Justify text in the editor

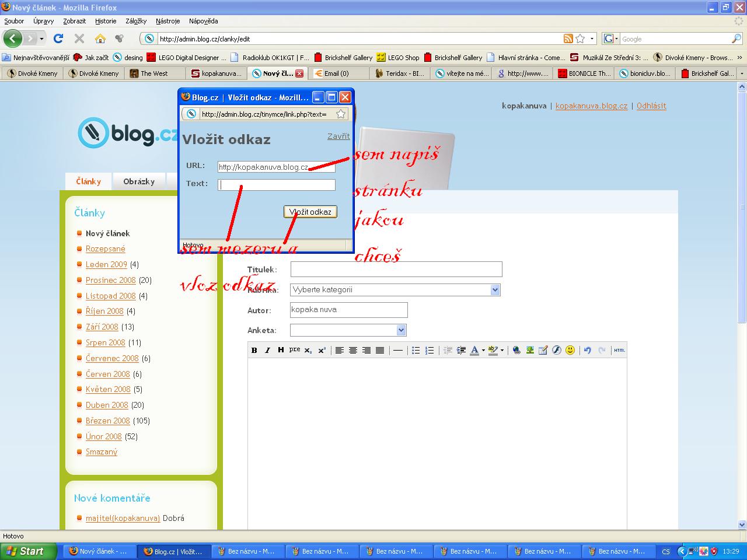coord(380,350)
